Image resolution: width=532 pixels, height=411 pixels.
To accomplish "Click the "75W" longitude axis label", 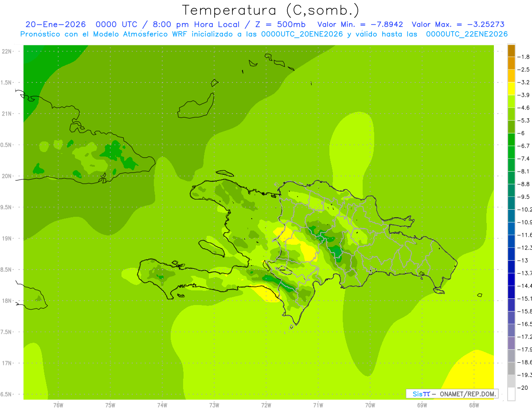I will (x=110, y=405).
